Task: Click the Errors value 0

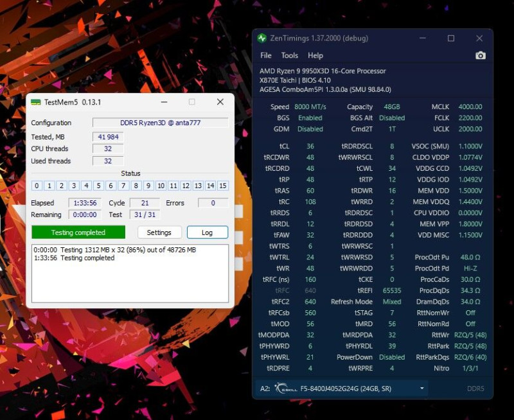Action: (213, 203)
